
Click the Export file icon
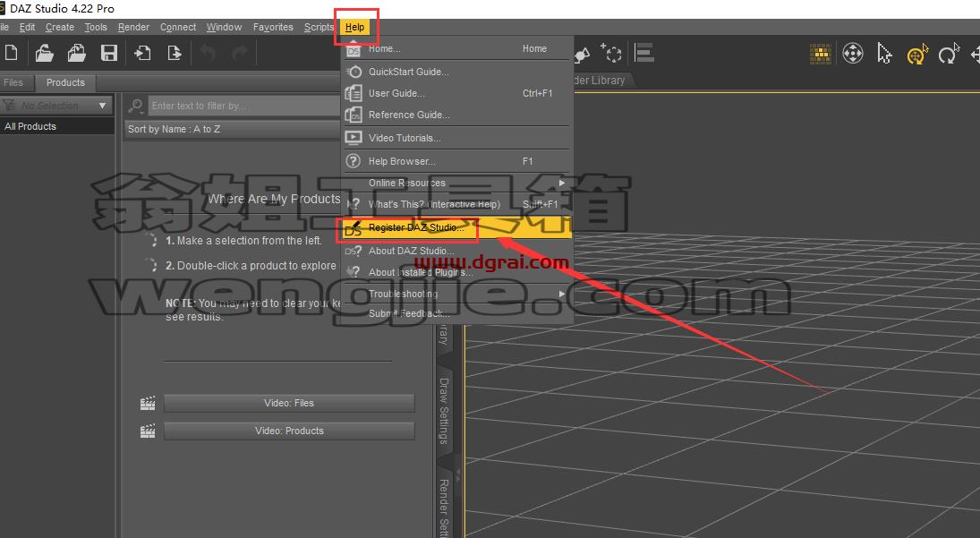175,53
